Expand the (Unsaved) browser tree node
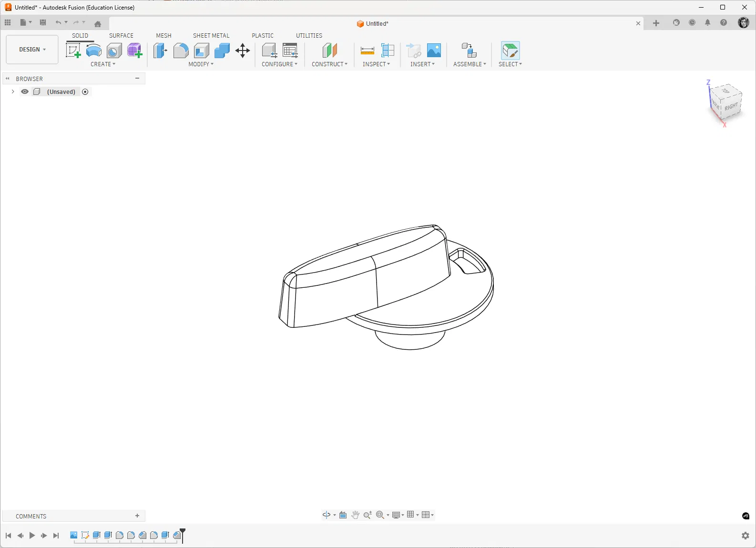Viewport: 756px width, 548px height. click(13, 91)
